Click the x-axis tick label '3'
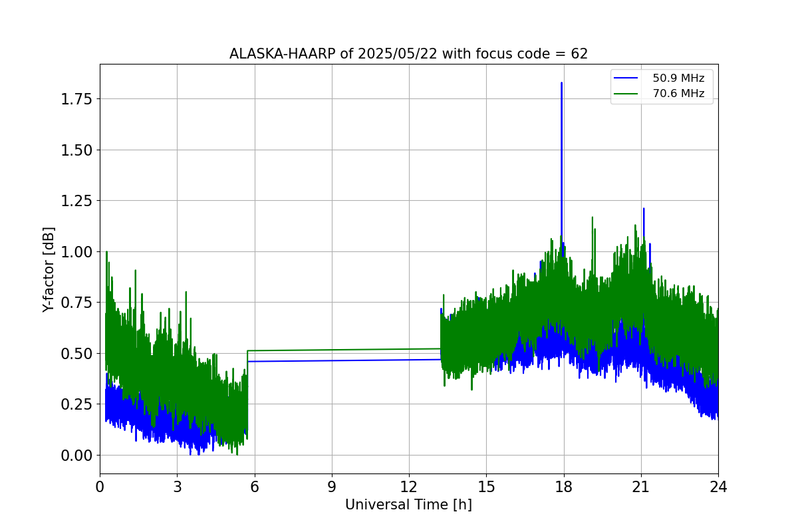 tap(177, 486)
